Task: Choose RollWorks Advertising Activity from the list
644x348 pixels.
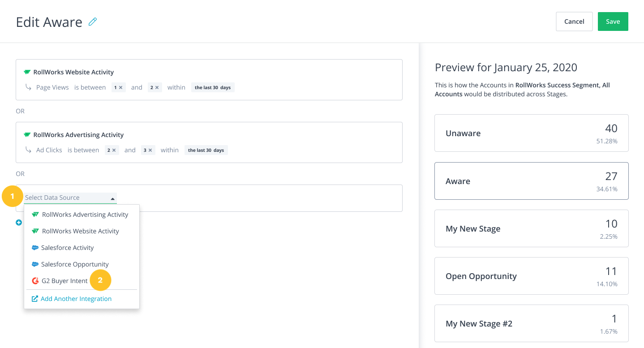Action: click(x=85, y=215)
